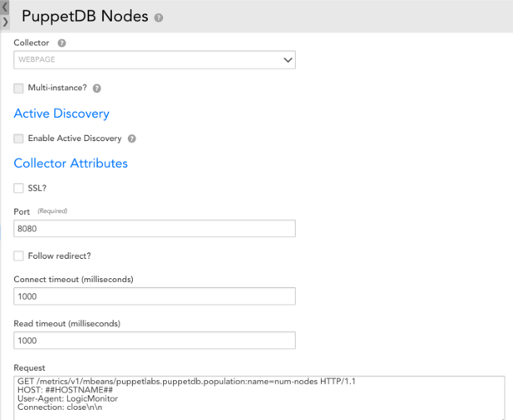Enable Active Discovery checkbox
Image resolution: width=513 pixels, height=420 pixels.
pyautogui.click(x=18, y=139)
